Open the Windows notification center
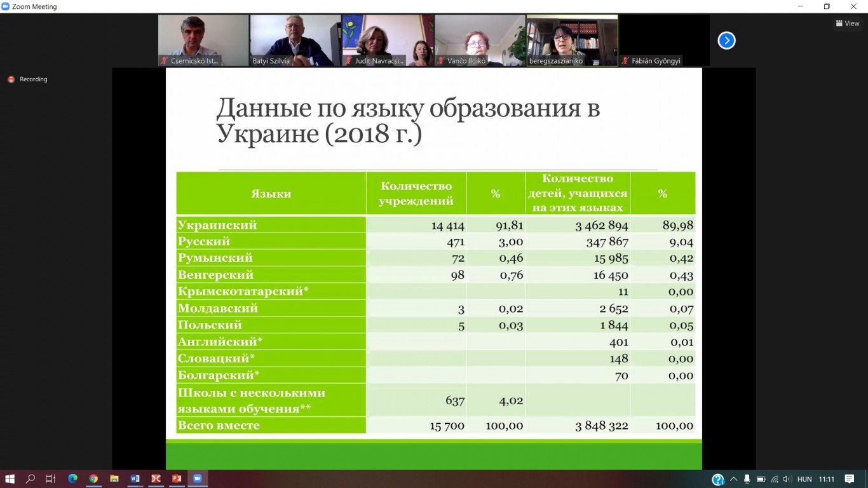Viewport: 868px width, 488px height. 848,479
